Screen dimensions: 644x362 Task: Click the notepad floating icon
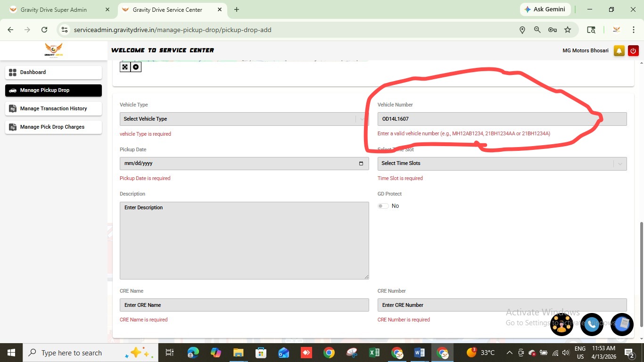point(622,324)
